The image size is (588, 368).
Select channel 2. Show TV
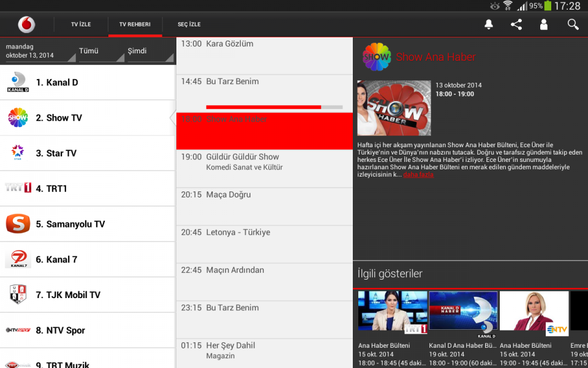click(x=88, y=118)
